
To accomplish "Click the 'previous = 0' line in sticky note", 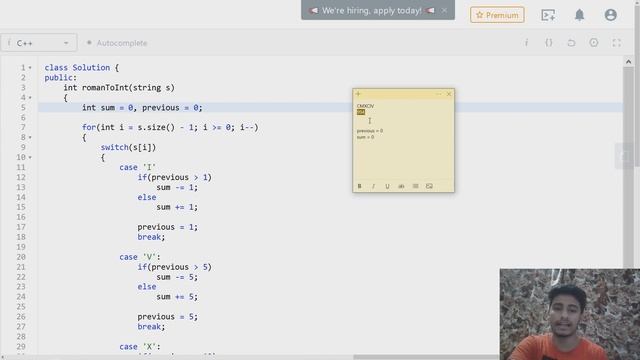I will (x=370, y=131).
